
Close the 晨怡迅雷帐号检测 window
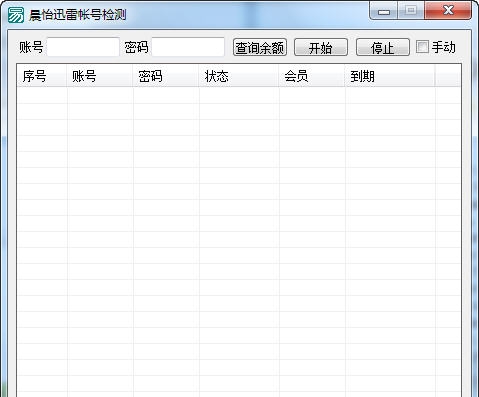pyautogui.click(x=448, y=10)
